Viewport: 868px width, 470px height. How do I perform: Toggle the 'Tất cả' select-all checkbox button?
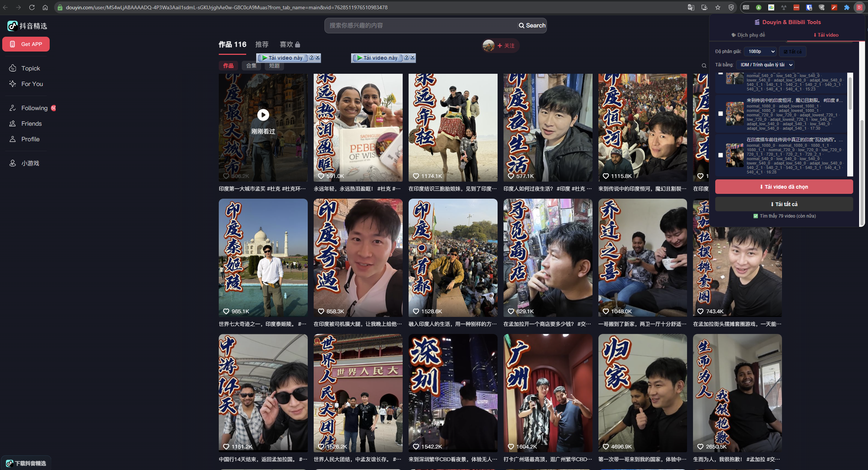(792, 52)
